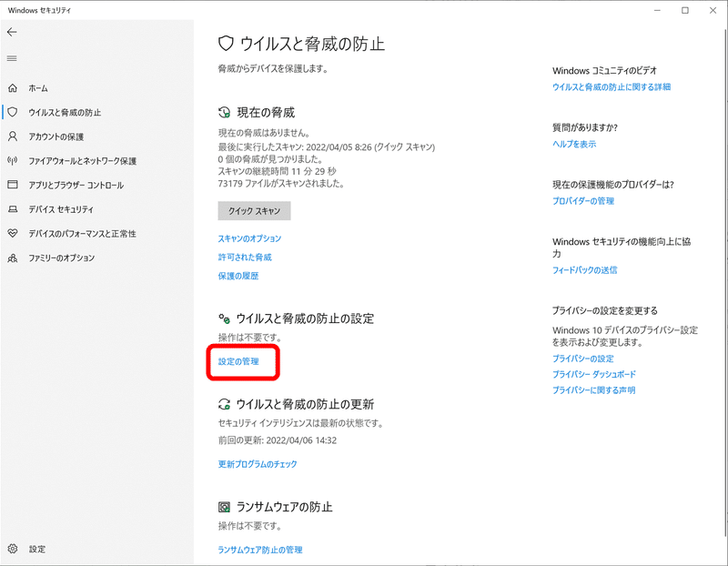Open デバイスのパフォーマンスと正常性

(x=82, y=234)
